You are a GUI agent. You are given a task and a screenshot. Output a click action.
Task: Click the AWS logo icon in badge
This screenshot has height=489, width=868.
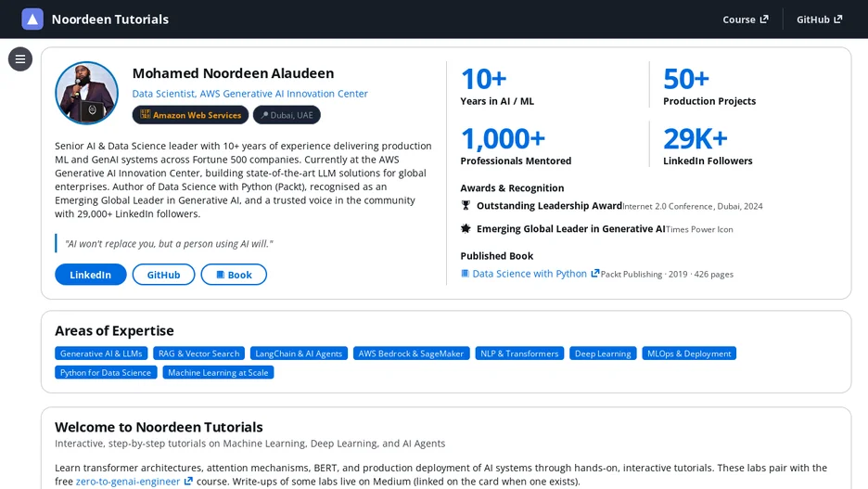point(145,115)
